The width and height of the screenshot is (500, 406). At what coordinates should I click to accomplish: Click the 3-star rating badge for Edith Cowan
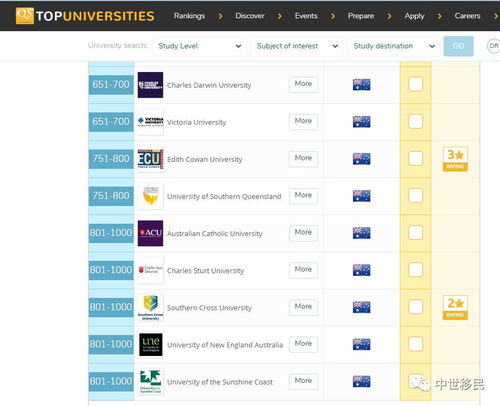pos(455,159)
